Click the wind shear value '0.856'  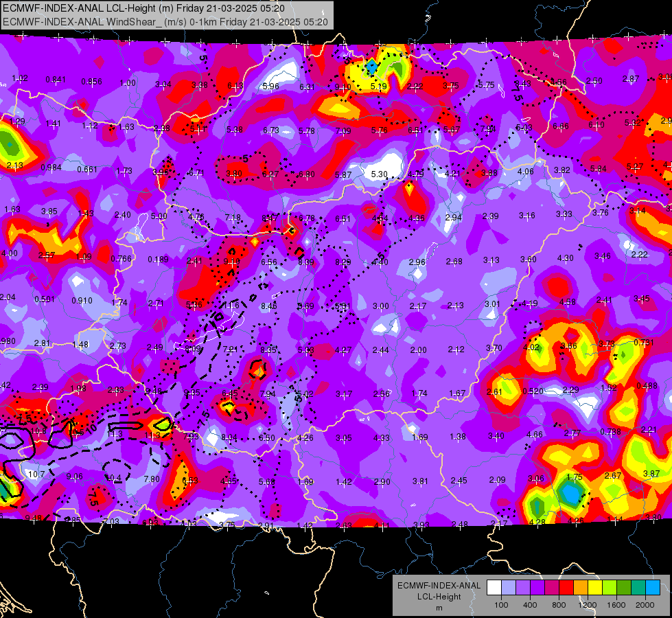point(92,82)
